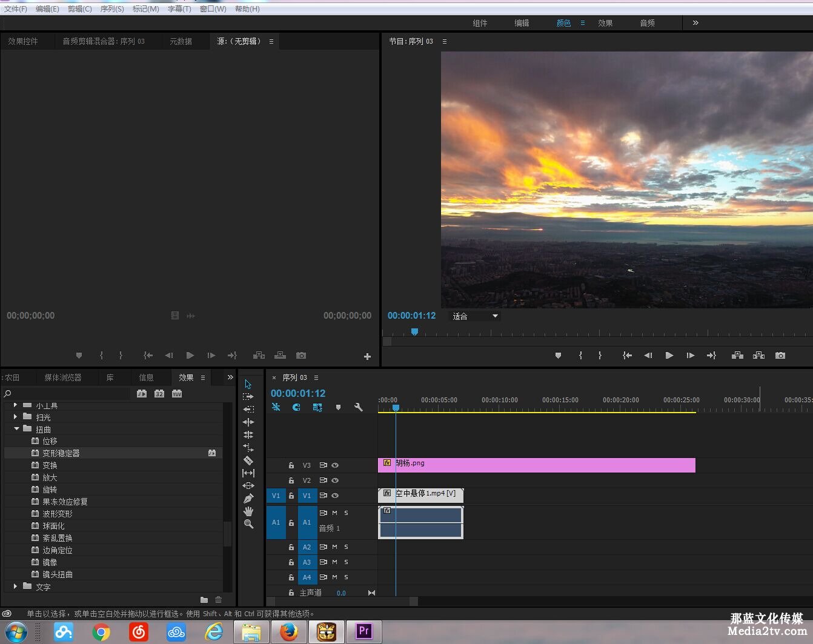Switch to the 音频 workspace
Image resolution: width=813 pixels, height=644 pixels.
point(647,23)
